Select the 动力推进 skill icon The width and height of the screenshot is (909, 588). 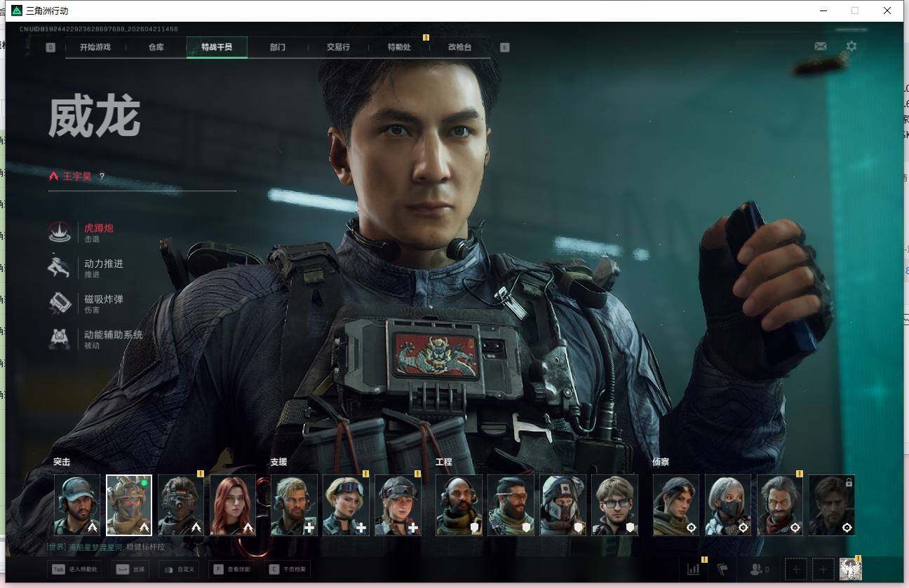60,267
